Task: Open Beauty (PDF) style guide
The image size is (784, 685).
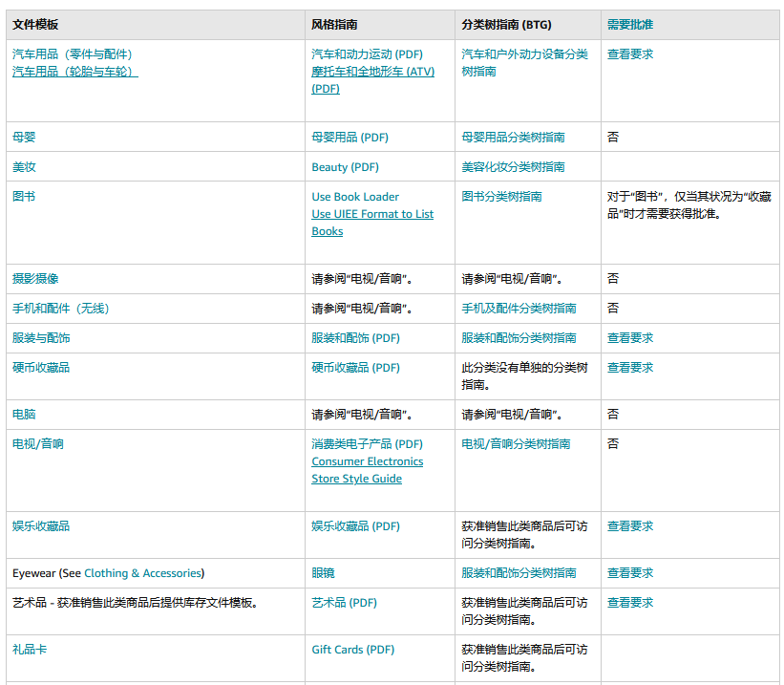Action: (345, 166)
